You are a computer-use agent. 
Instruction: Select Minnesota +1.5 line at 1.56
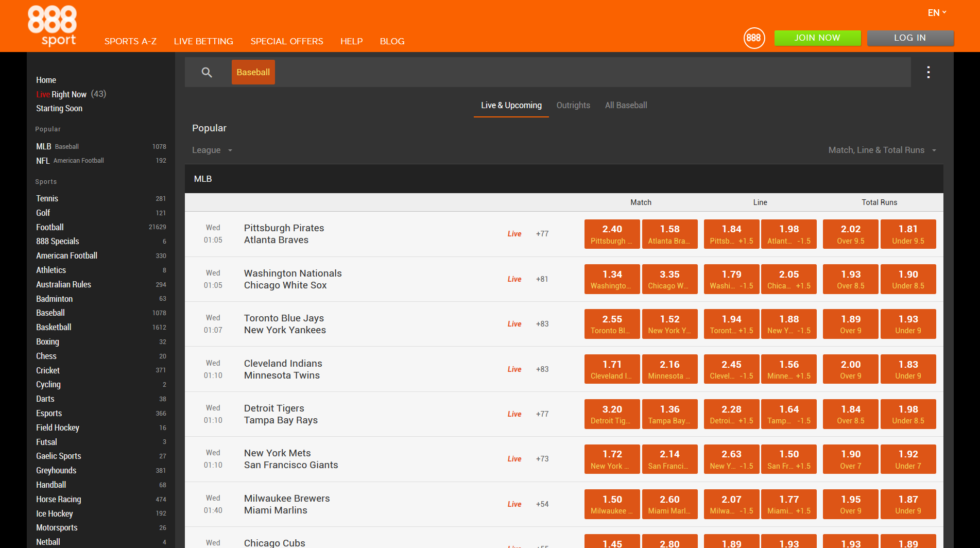pyautogui.click(x=788, y=369)
